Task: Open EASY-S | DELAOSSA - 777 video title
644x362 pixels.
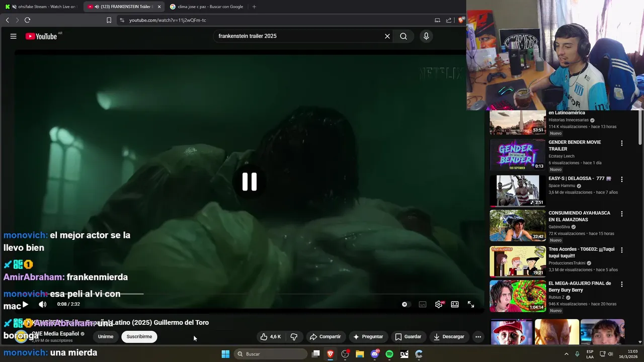Action: 580,178
